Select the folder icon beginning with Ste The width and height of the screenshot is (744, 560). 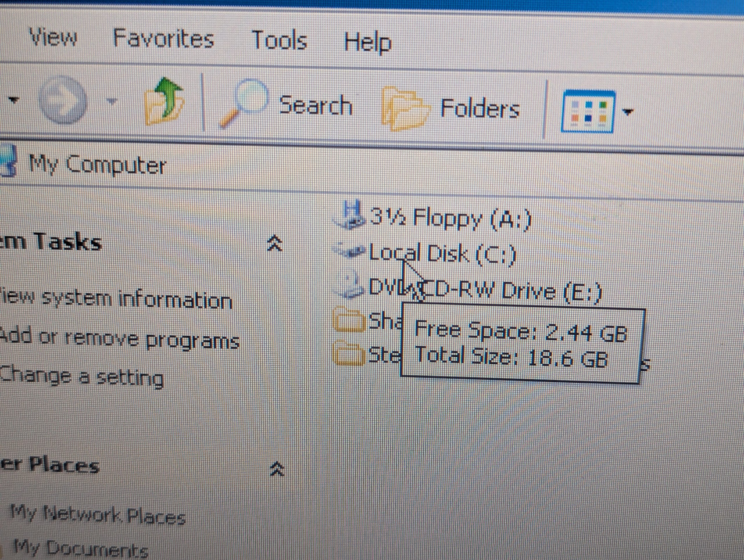(350, 355)
